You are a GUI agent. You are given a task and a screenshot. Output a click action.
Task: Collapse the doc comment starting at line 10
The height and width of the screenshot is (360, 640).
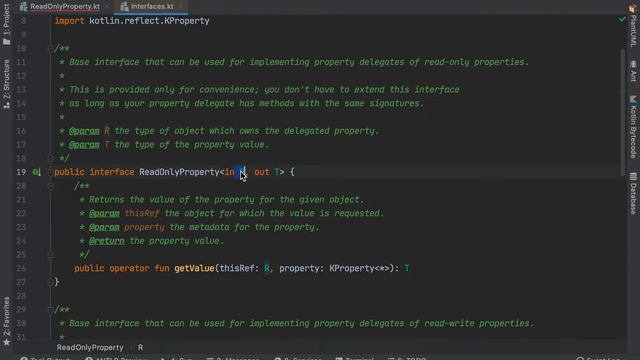click(50, 49)
